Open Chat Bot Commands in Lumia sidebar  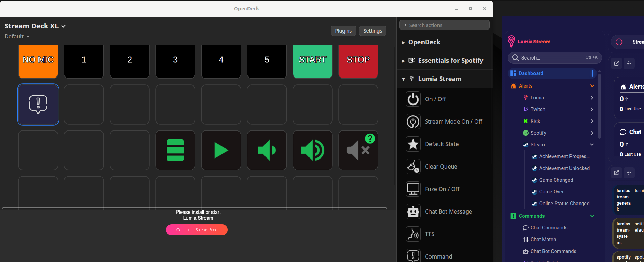(553, 251)
